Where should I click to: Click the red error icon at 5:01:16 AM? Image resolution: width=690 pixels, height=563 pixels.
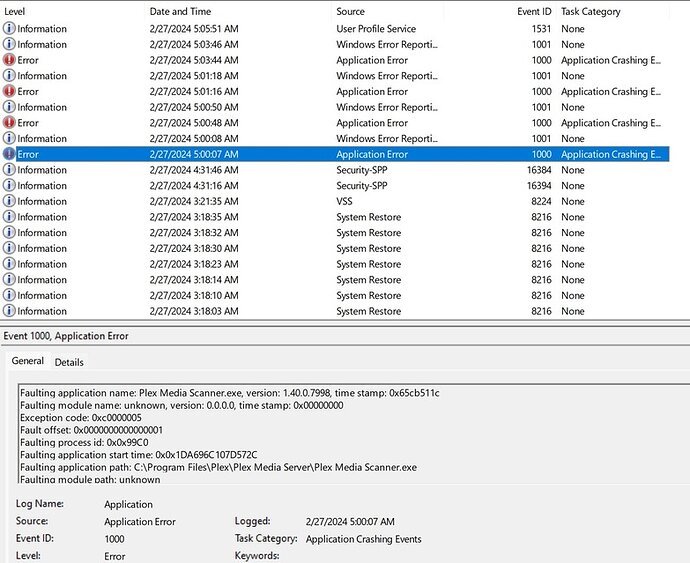(9, 91)
